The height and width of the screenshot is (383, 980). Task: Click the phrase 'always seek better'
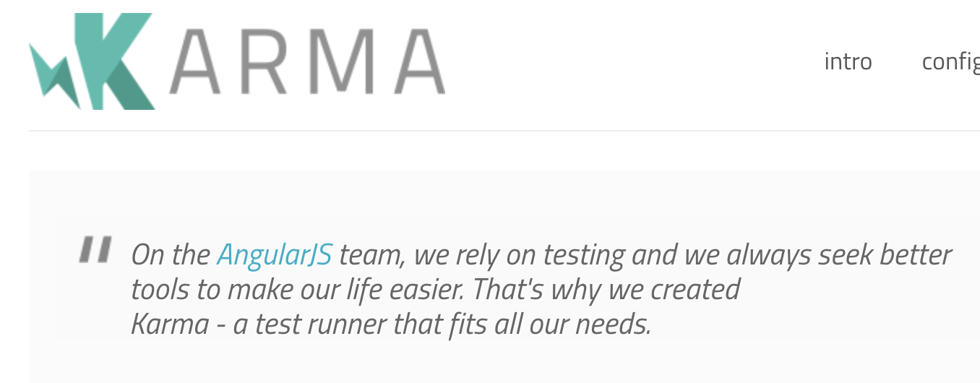coord(840,255)
